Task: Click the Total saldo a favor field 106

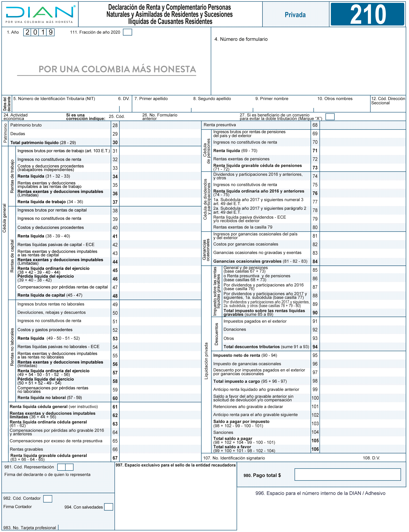Action: (x=362, y=449)
